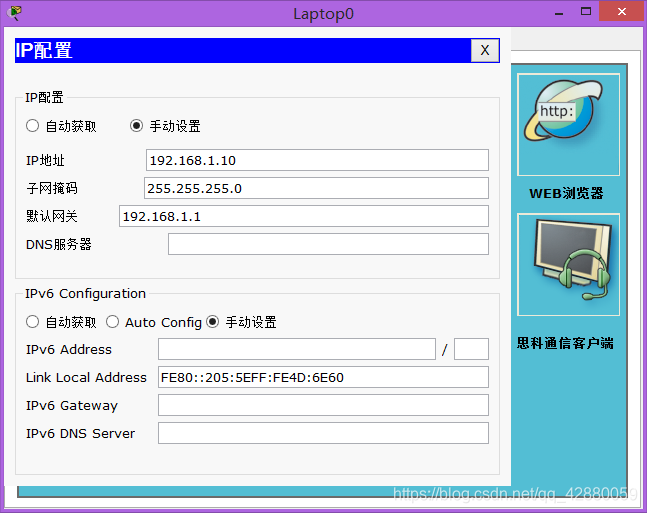Click the 子网掩码 field showing 255.255.255.0

click(316, 188)
